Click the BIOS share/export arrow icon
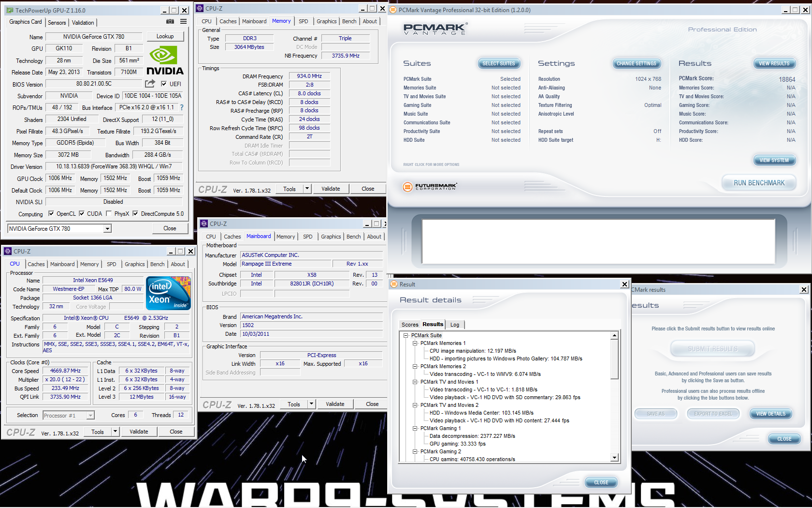 pos(150,84)
